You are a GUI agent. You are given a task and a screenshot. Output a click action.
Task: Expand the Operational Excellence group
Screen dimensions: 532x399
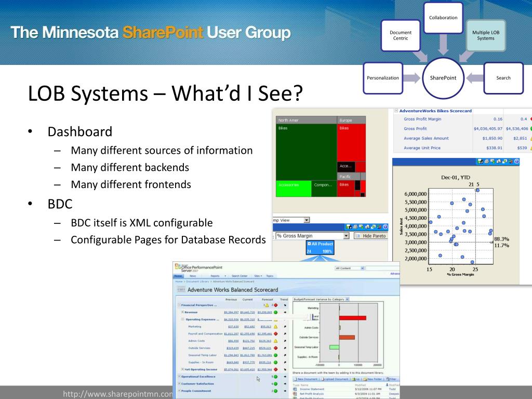tap(179, 377)
